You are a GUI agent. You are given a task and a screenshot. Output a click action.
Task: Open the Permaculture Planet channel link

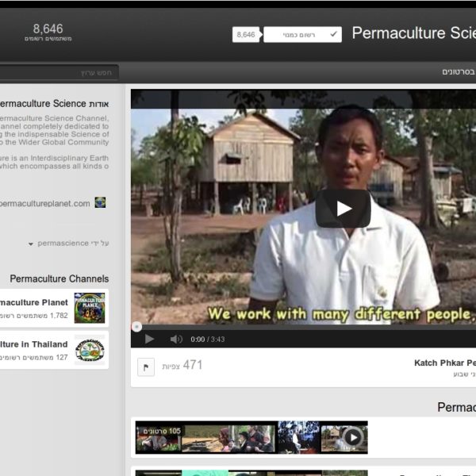[34, 302]
